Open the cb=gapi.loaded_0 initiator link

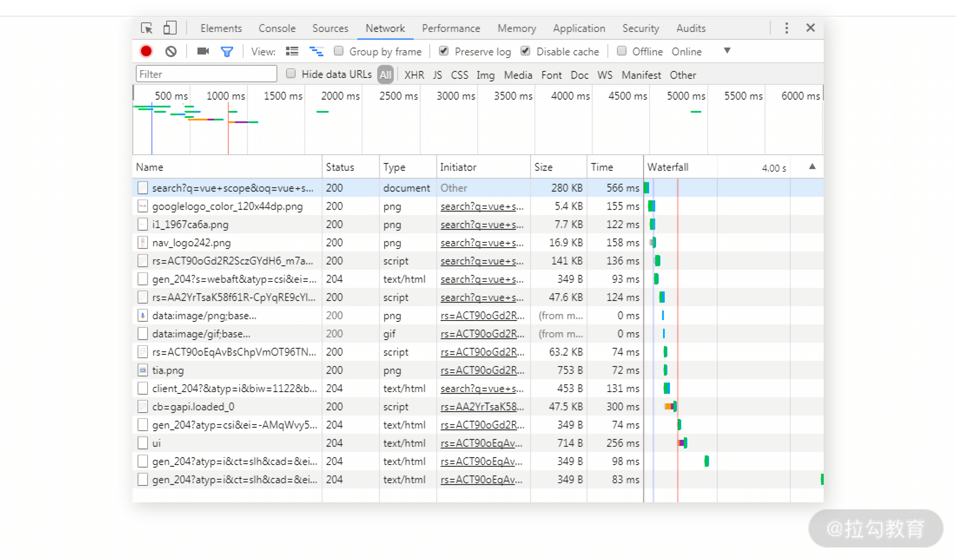click(482, 407)
